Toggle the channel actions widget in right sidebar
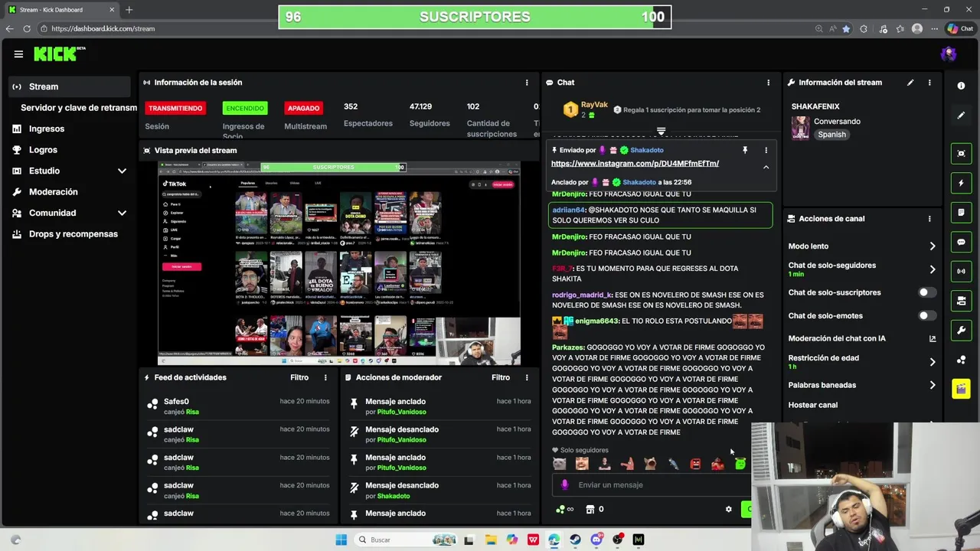This screenshot has width=980, height=551. tap(961, 301)
